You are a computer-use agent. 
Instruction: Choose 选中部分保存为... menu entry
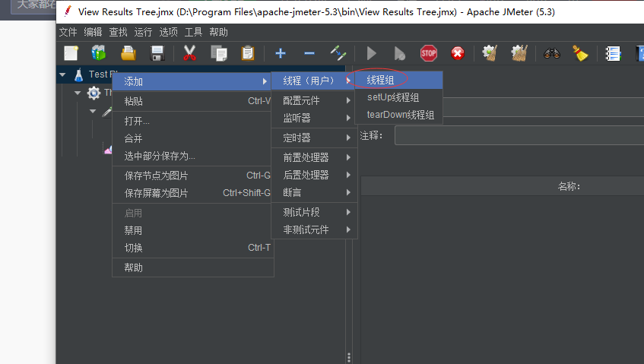192,156
